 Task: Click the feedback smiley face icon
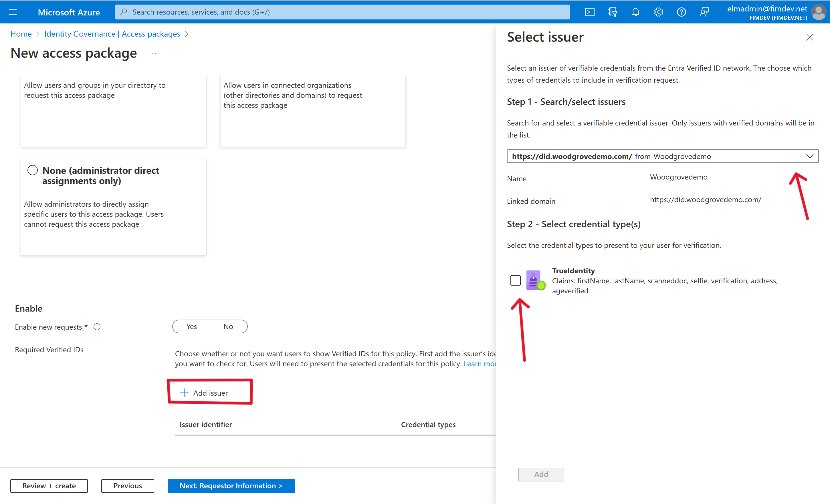click(x=704, y=12)
